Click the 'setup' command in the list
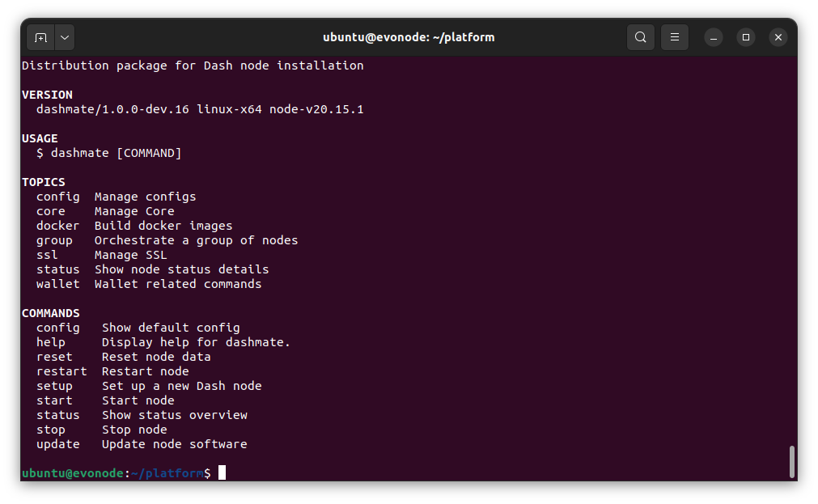Image resolution: width=818 pixels, height=504 pixels. (54, 386)
